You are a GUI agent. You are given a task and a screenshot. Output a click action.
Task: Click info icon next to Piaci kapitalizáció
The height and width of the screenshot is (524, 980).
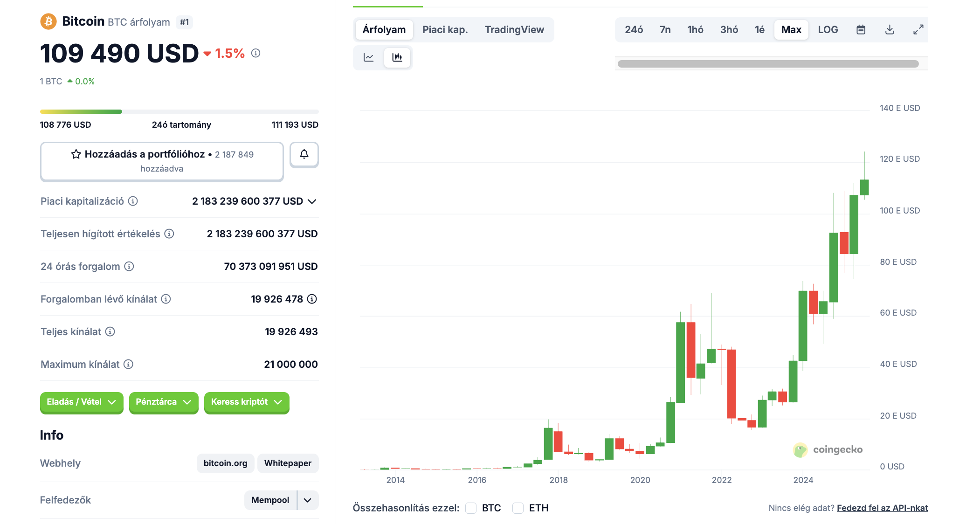133,201
